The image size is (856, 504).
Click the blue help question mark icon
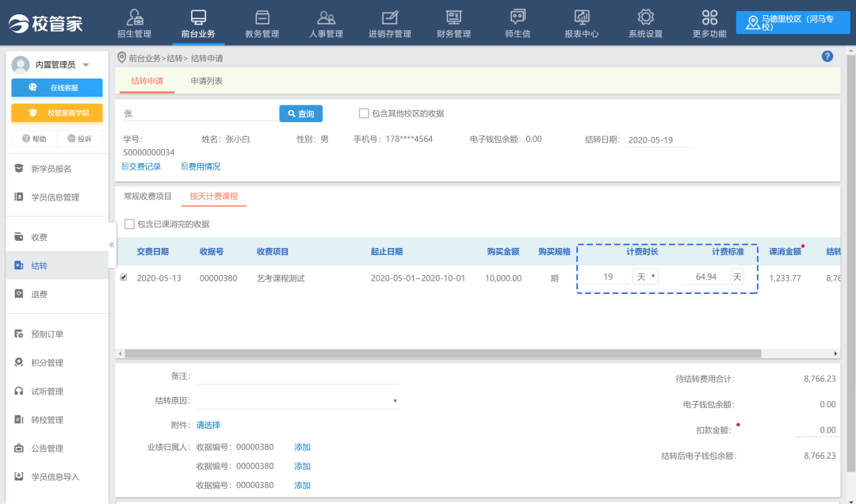pos(827,56)
